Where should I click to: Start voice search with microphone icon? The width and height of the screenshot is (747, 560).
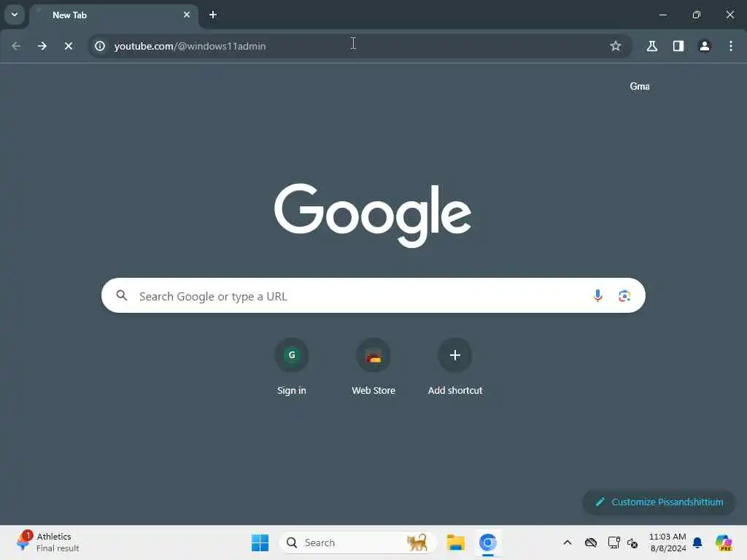coord(597,296)
